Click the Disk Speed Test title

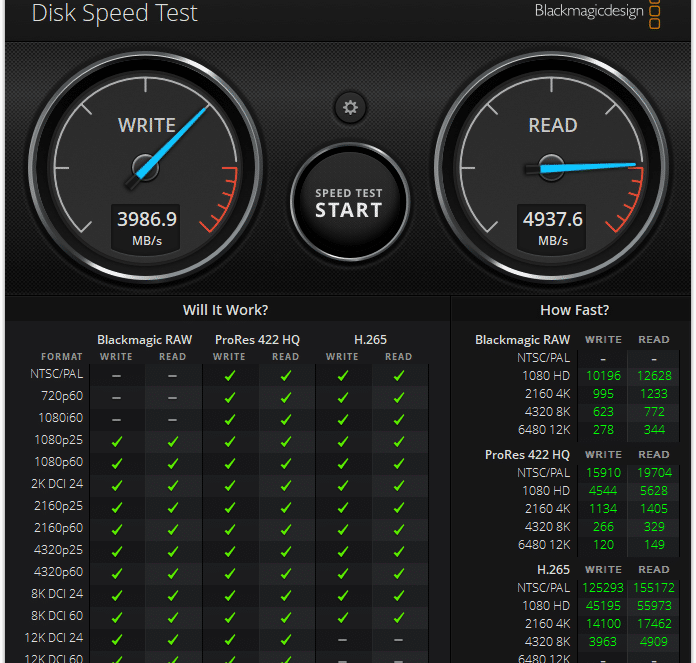(114, 13)
